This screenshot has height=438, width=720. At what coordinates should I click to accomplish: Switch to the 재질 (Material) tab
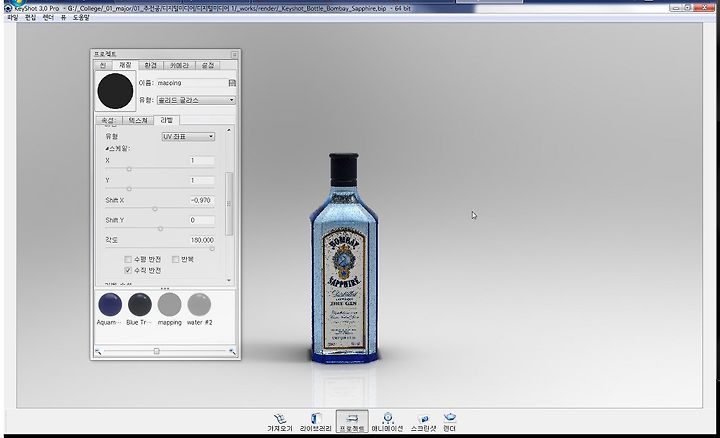(x=125, y=65)
